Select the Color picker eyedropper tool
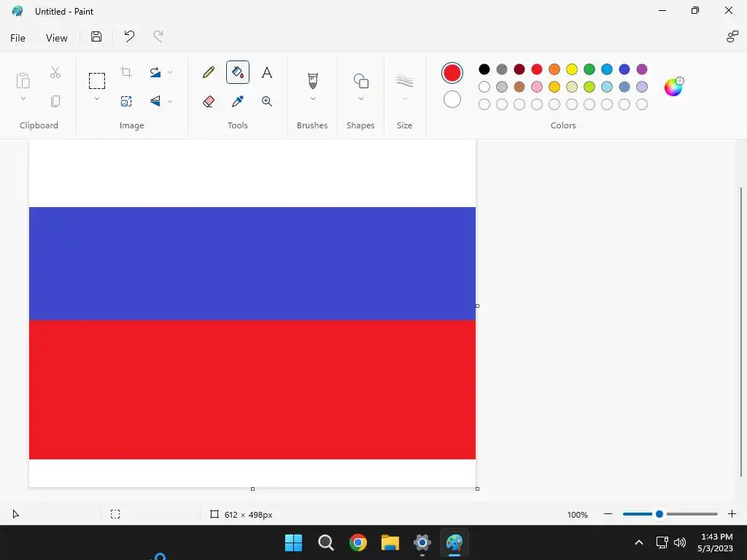 click(238, 101)
